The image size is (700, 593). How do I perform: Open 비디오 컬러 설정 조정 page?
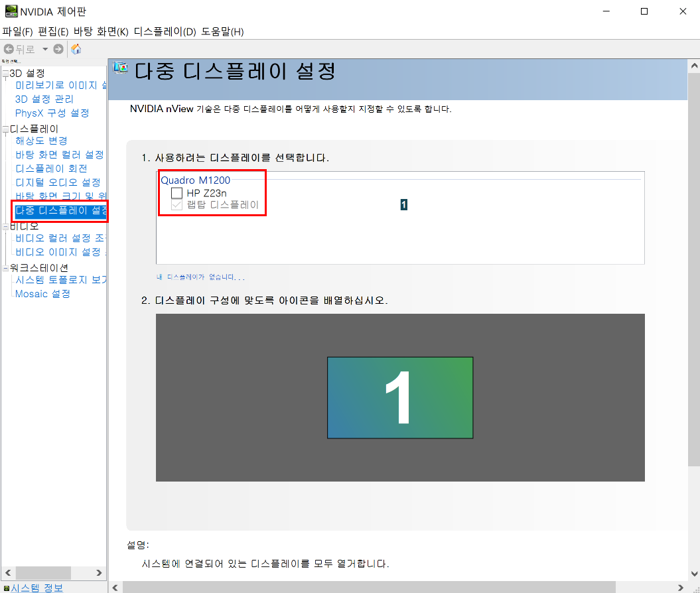pos(60,238)
